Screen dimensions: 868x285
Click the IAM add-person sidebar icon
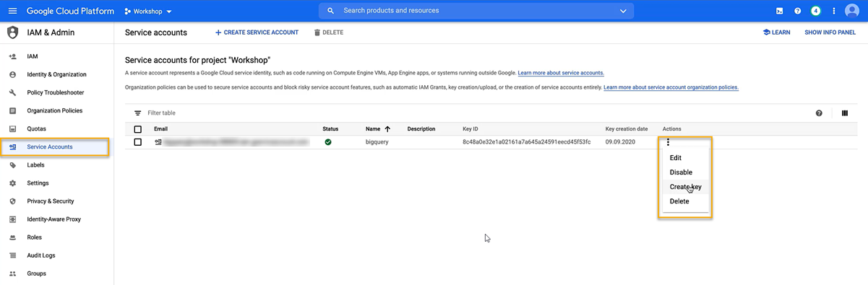(x=12, y=56)
